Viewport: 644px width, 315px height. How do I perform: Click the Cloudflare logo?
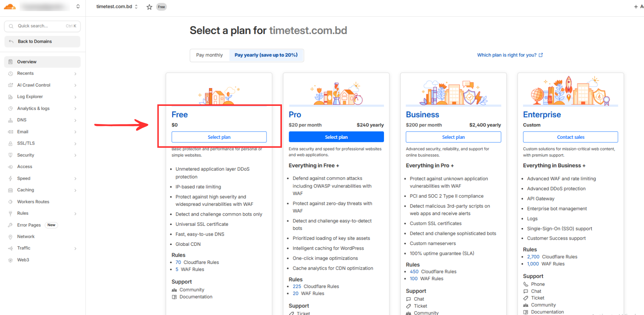click(x=9, y=6)
